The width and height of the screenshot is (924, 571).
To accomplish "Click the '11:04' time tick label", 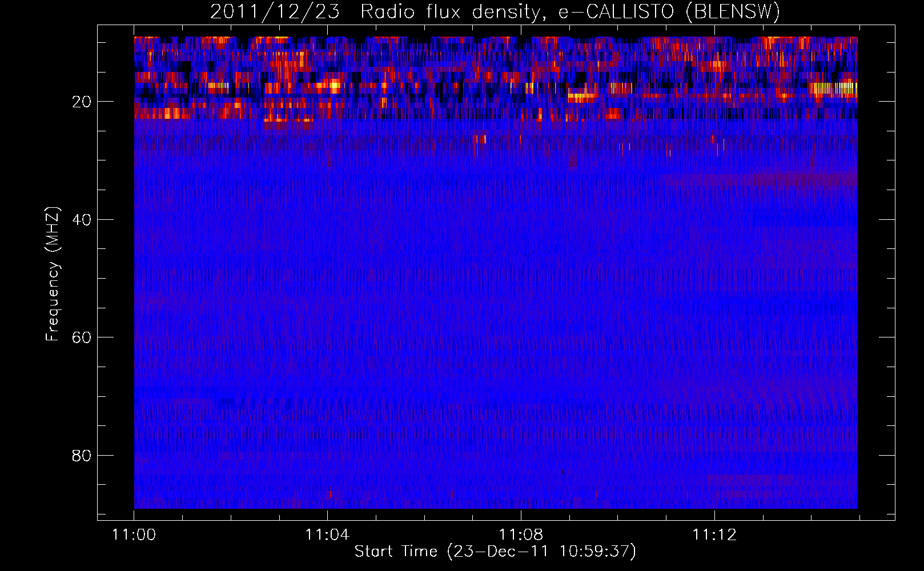I will (327, 534).
